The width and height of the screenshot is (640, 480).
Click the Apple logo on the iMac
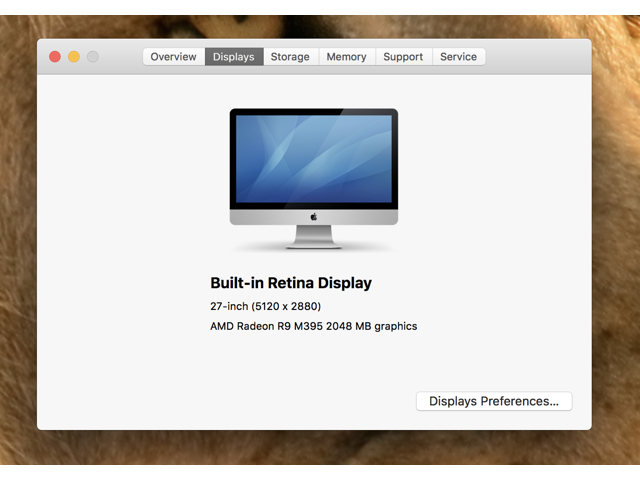click(314, 216)
